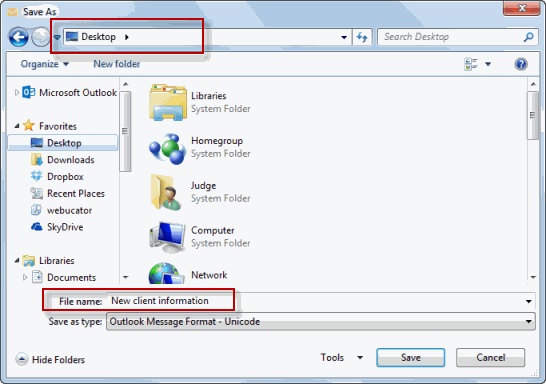Click the Change your view icon
The height and width of the screenshot is (384, 546).
471,64
